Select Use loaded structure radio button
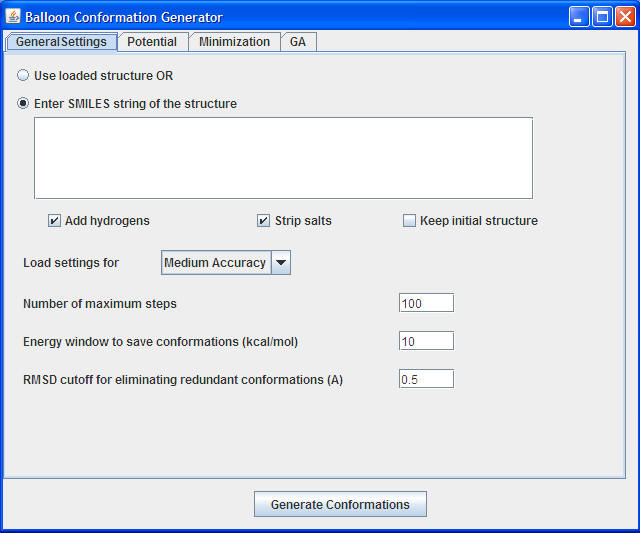This screenshot has width=640, height=533. 23,76
